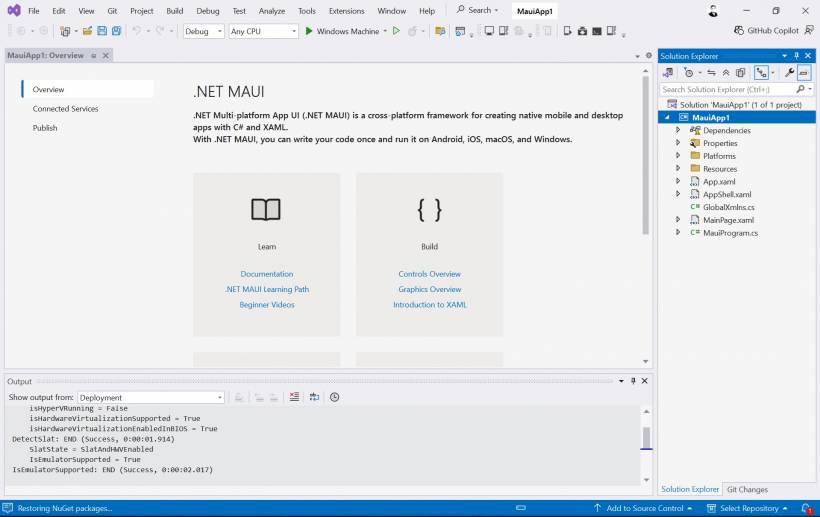Viewport: 820px width, 517px height.
Task: Collapse all nodes in Solution Explorer
Action: pos(726,73)
